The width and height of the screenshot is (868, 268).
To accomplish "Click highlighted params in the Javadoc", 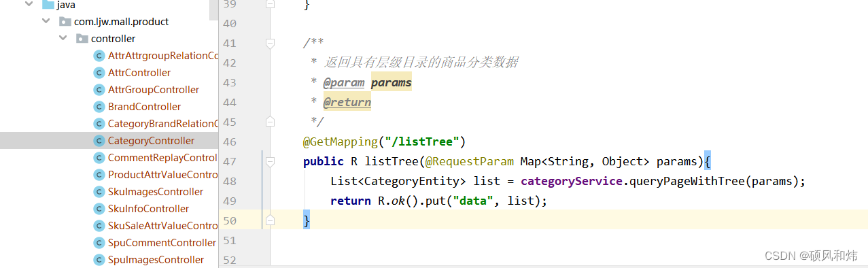I will 392,83.
